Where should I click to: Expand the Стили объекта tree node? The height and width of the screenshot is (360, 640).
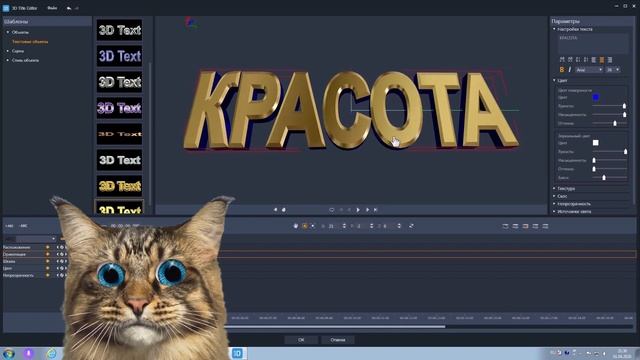coord(8,60)
